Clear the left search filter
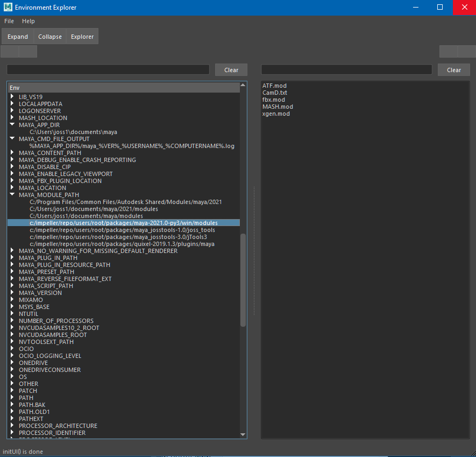 click(x=231, y=70)
